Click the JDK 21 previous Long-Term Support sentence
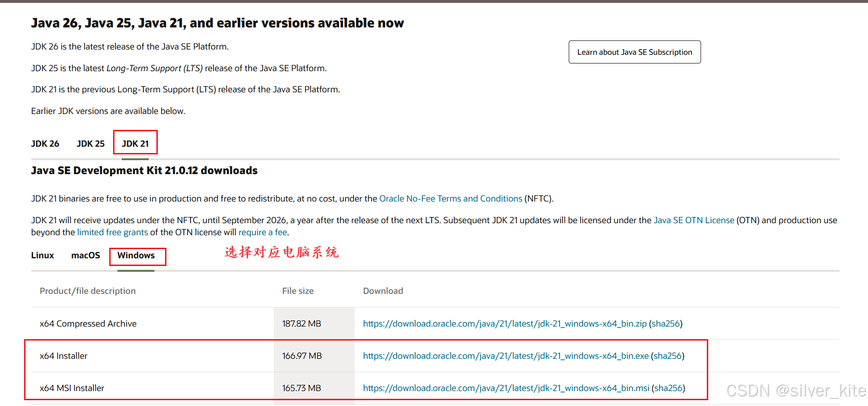 186,89
